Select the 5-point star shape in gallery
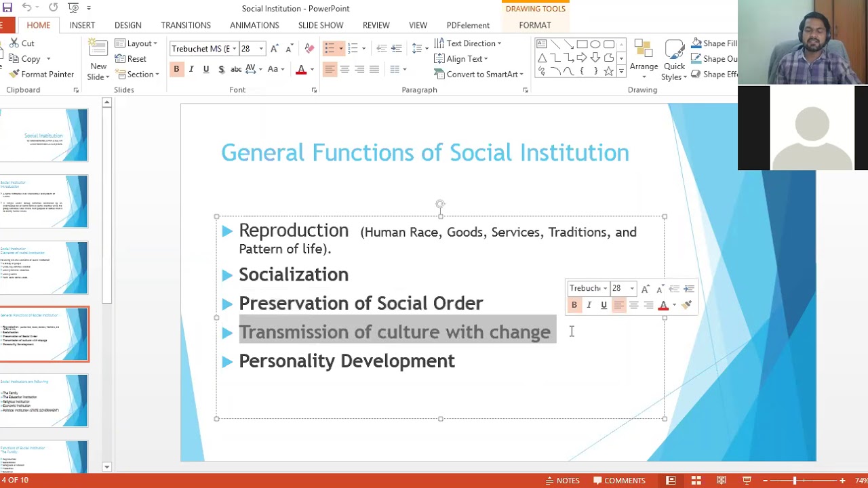The image size is (868, 488). click(x=609, y=71)
